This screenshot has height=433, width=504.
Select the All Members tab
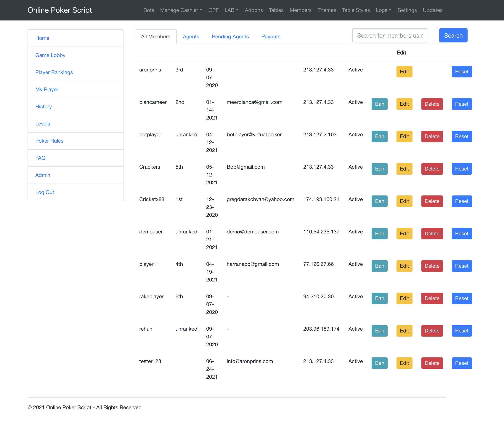[x=156, y=36]
